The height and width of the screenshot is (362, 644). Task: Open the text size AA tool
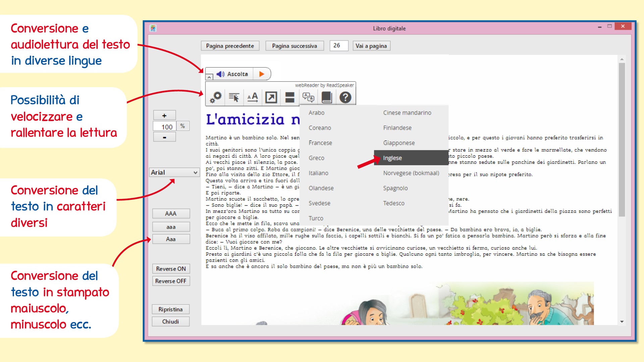coord(253,97)
